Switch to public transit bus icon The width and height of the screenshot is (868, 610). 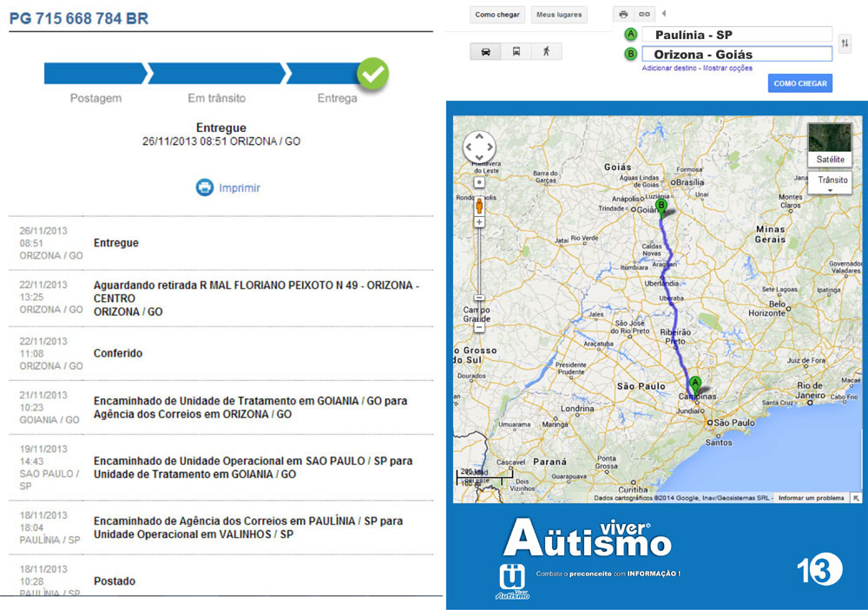tap(516, 52)
